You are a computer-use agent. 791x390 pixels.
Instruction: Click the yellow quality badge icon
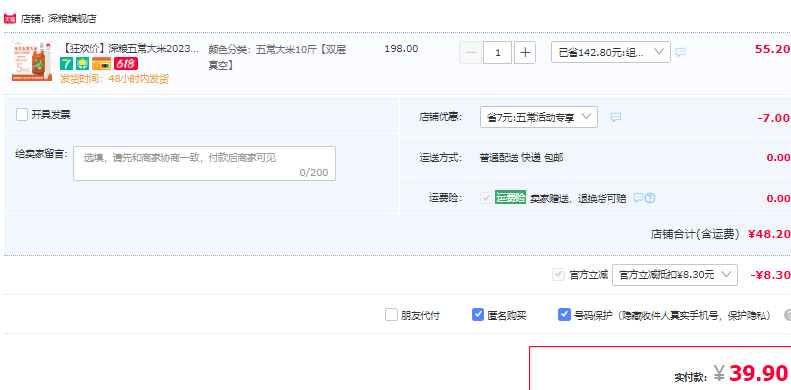pos(83,64)
